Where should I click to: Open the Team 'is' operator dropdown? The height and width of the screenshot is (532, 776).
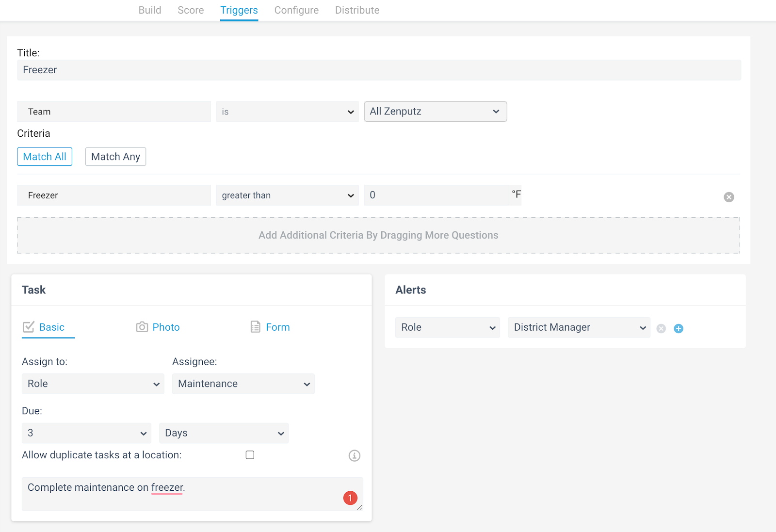coord(288,112)
